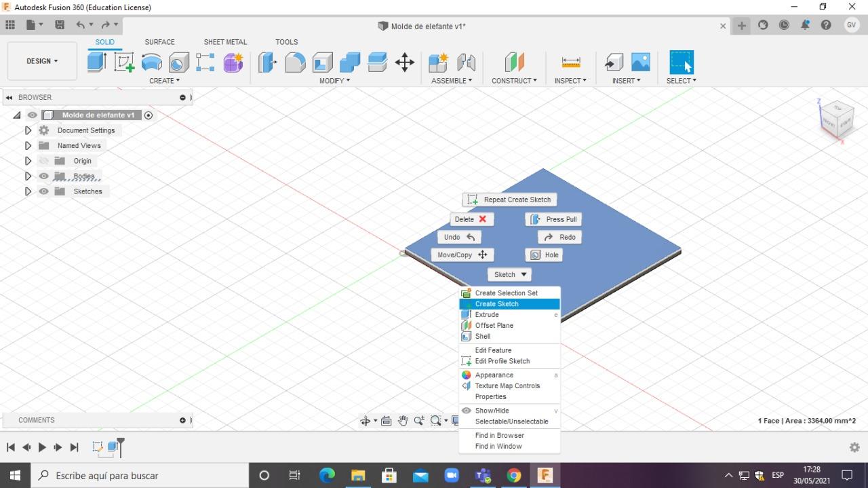This screenshot has width=868, height=488.
Task: Click the Offset Plane icon in Construct
Action: point(515,62)
